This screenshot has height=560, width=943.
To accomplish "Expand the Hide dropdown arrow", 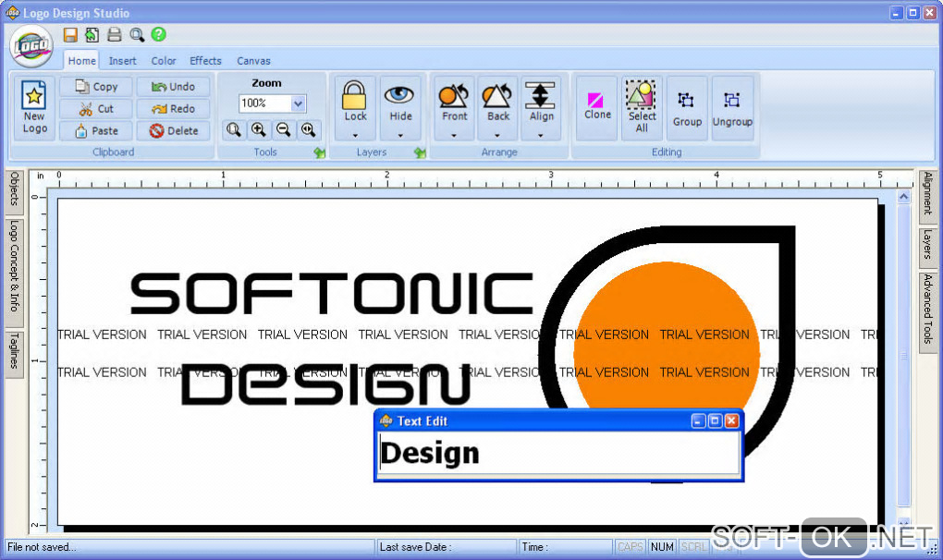I will point(400,136).
